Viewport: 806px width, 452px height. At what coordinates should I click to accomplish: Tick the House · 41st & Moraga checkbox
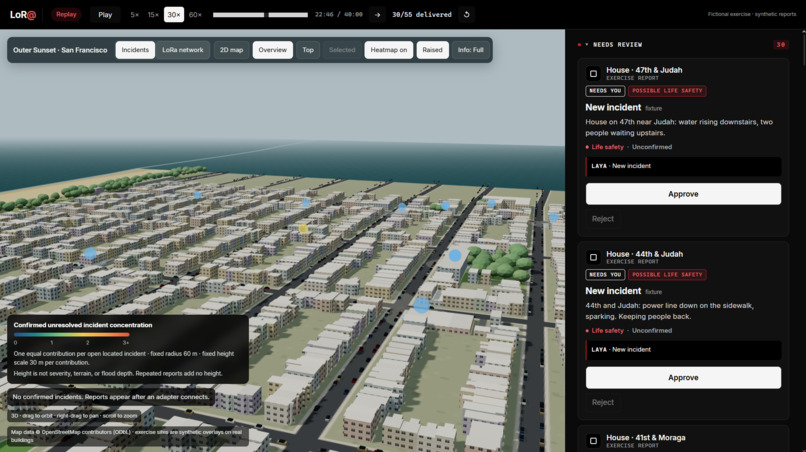coord(593,441)
